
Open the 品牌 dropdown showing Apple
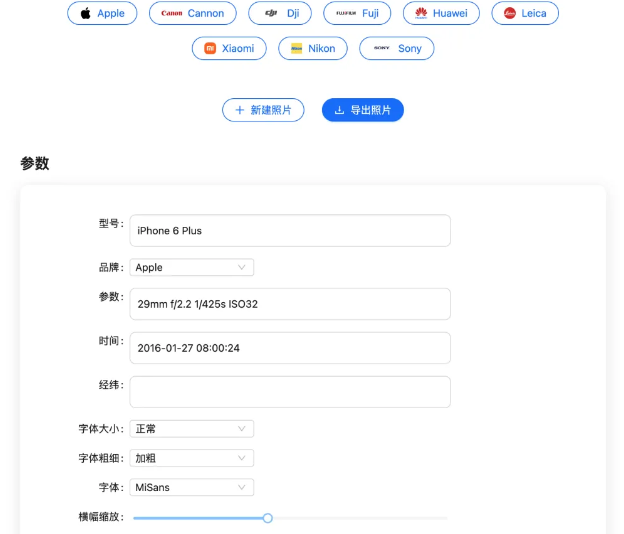click(191, 267)
